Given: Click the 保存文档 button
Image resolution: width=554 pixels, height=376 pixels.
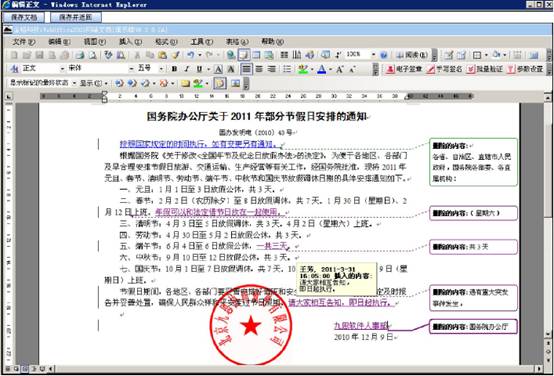Looking at the screenshot, I should (24, 17).
